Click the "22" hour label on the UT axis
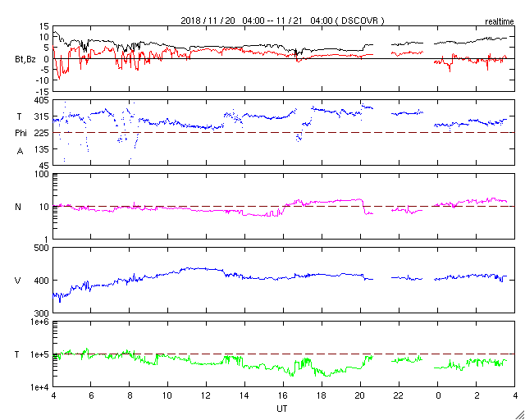Screen dimensions: 525x420 [399, 395]
